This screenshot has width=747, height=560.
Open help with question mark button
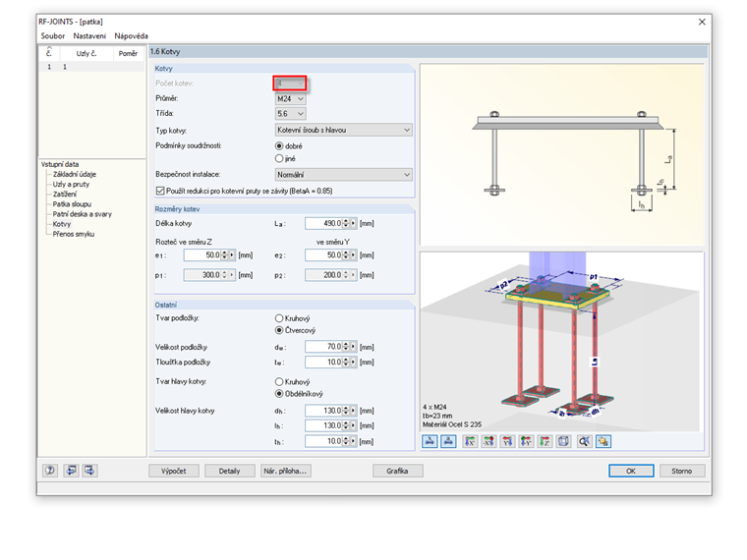pyautogui.click(x=49, y=471)
